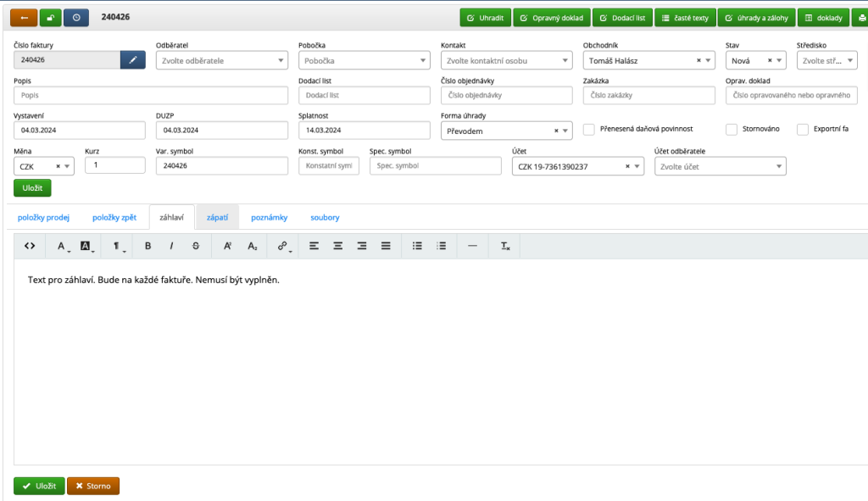This screenshot has height=501, width=868.
Task: Check the Stornováno checkbox
Action: coord(732,130)
